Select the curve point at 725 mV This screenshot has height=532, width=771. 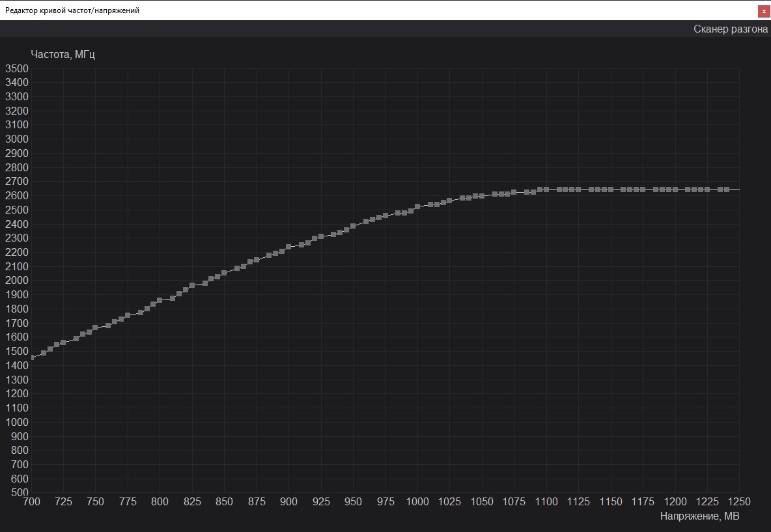tap(63, 343)
